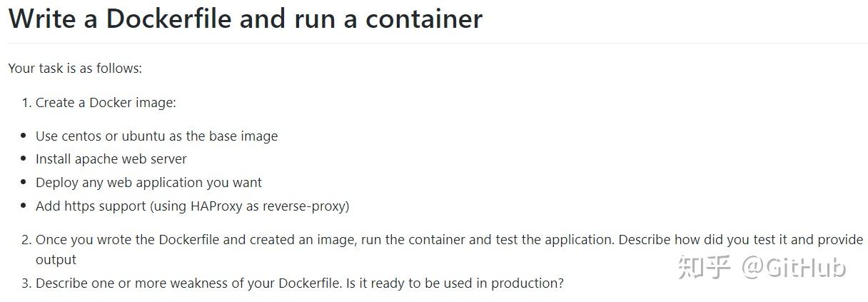Click the "Your task is as follows:" line
Image resolution: width=868 pixels, height=302 pixels.
[x=75, y=69]
